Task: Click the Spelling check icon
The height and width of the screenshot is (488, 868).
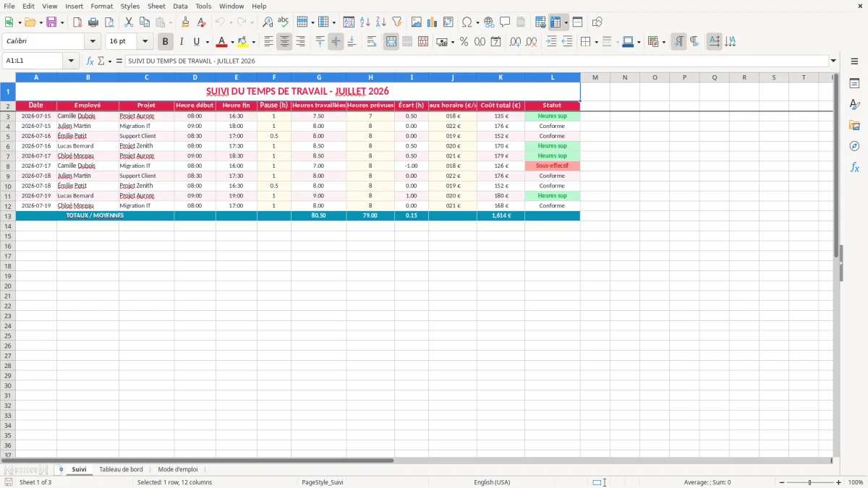Action: 284,22
